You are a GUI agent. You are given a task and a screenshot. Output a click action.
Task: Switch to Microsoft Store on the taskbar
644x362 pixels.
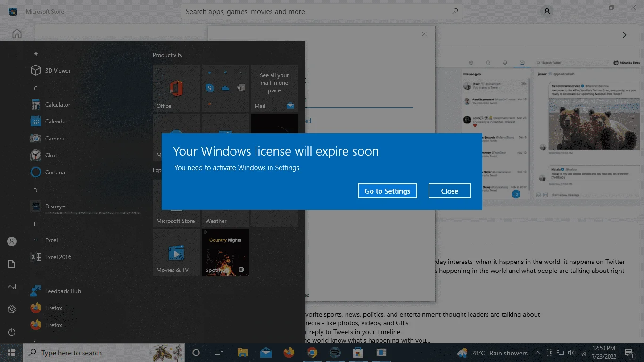(358, 353)
